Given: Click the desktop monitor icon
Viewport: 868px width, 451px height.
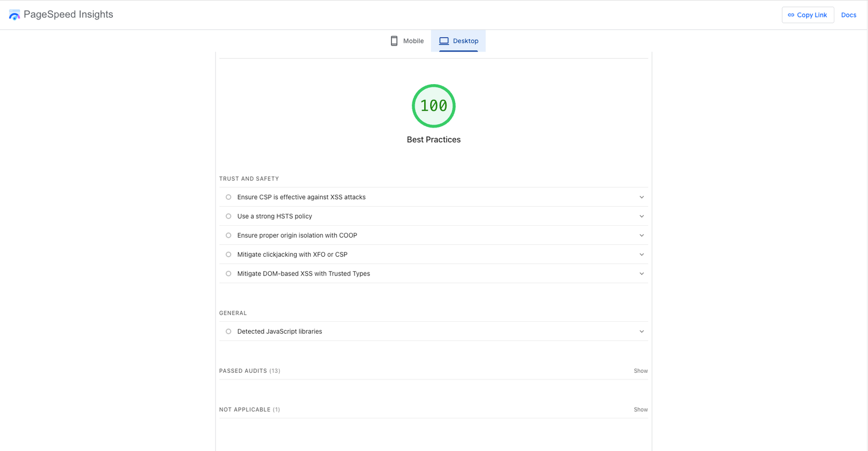Looking at the screenshot, I should 444,41.
